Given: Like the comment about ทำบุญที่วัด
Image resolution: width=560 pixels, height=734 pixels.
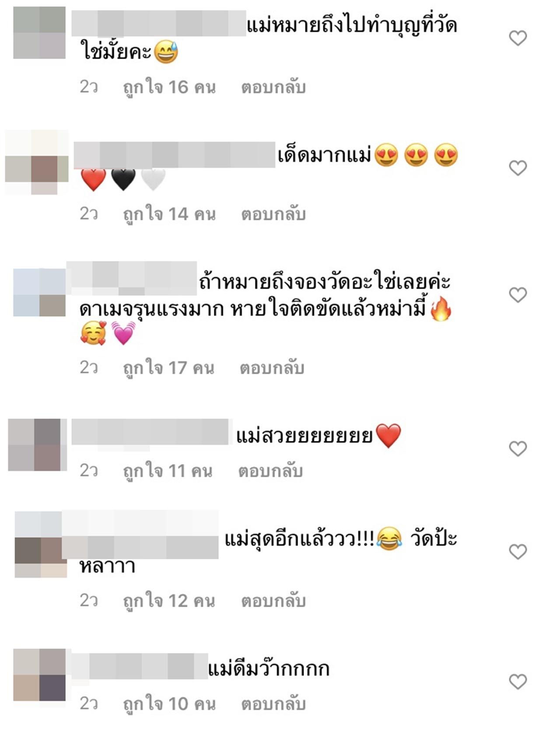Looking at the screenshot, I should coord(518,38).
